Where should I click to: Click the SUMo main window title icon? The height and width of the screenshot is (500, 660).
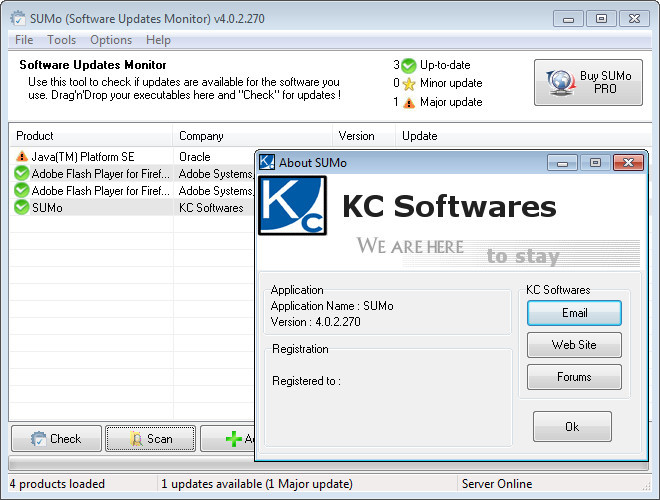click(18, 19)
